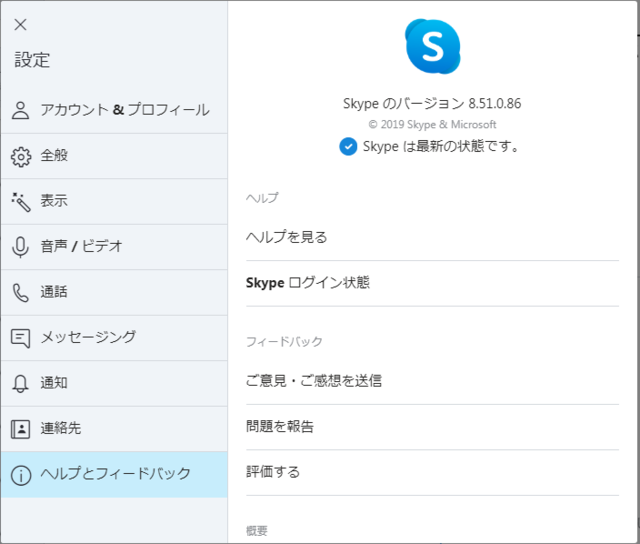Open the 連絡先 settings section

[x=114, y=429]
